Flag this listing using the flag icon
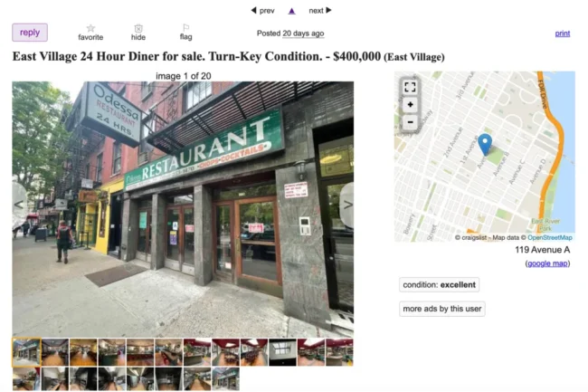The width and height of the screenshot is (588, 392). (185, 28)
